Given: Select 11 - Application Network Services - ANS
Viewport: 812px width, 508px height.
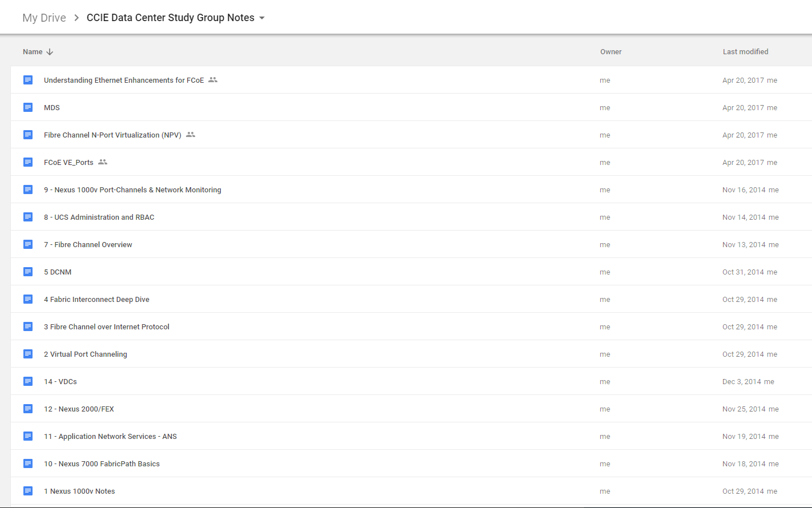Looking at the screenshot, I should tap(110, 437).
